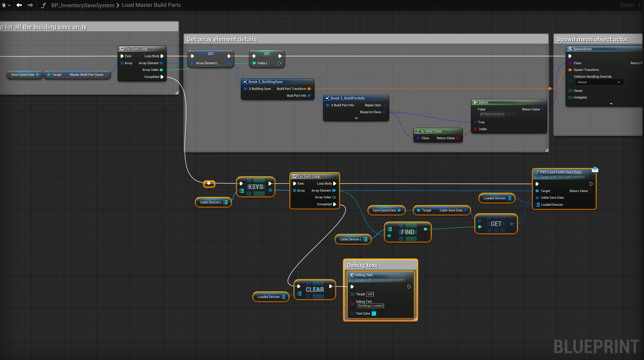Click the back navigation arrow
Viewport: 644px width, 360px height.
point(19,5)
